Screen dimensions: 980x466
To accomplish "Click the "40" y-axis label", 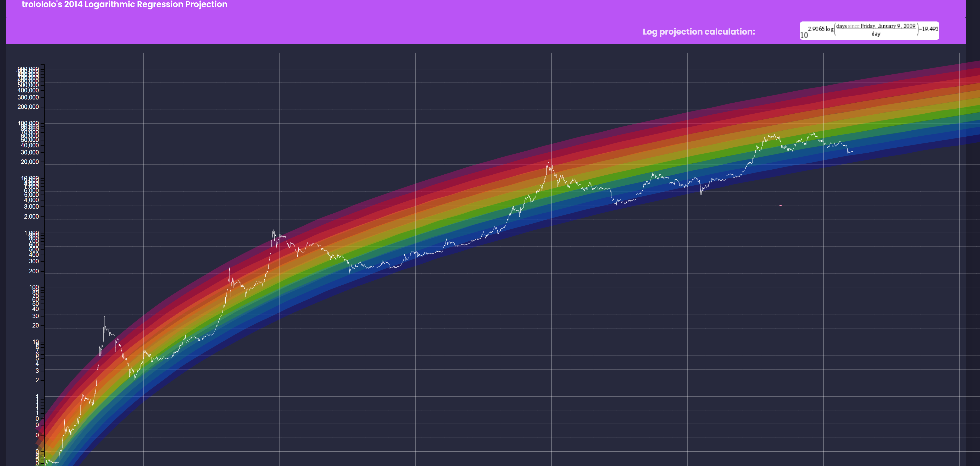I will 35,309.
